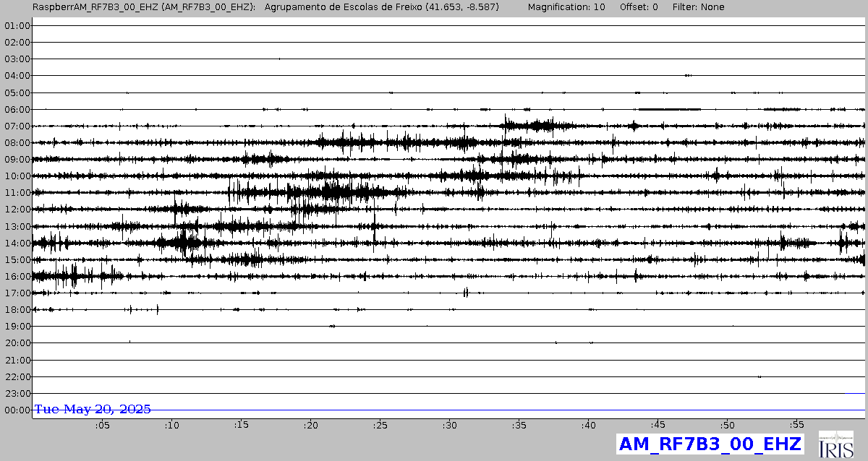Select the 01:00 hour label
Viewport: 868px width, 461px height.
point(17,25)
